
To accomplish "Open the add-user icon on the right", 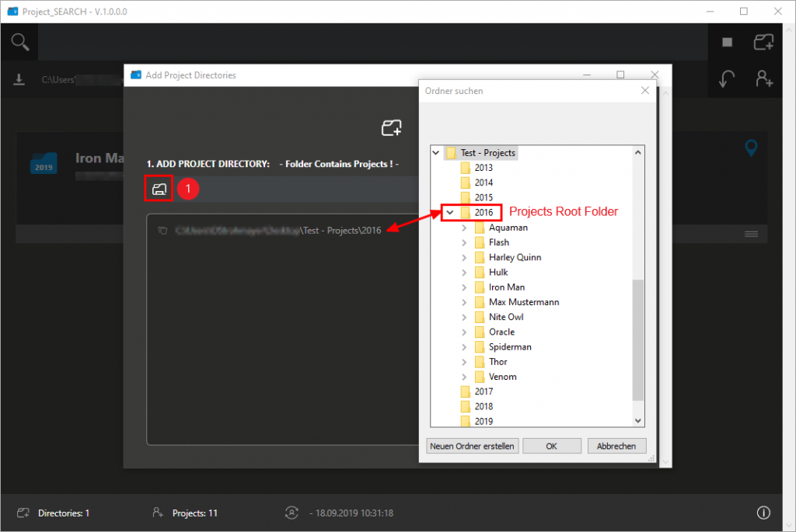I will 763,78.
